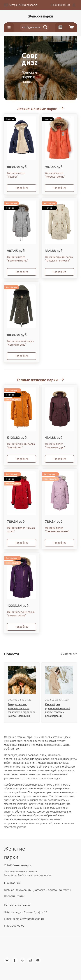Screen dimensions: 81x980
Task: Click "Смотреть все" news link
Action: [69, 654]
